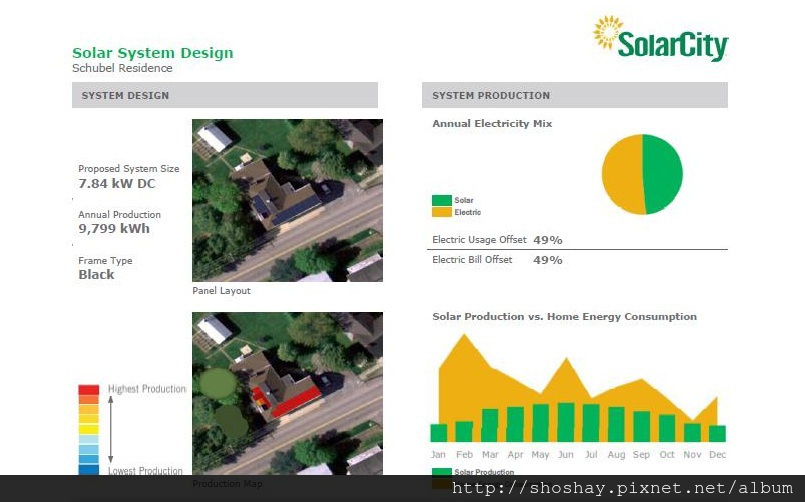Screen dimensions: 805x502
Task: Click the Oct green production bar
Action: [x=667, y=428]
